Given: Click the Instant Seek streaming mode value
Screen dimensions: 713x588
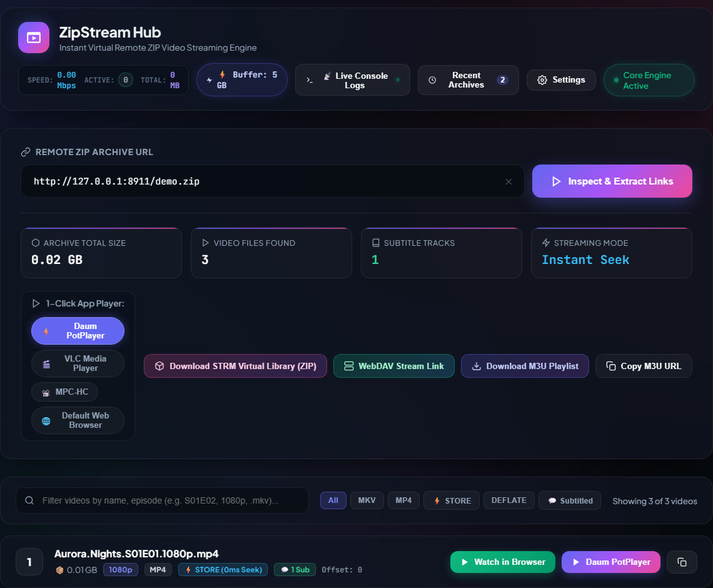Looking at the screenshot, I should tap(585, 260).
